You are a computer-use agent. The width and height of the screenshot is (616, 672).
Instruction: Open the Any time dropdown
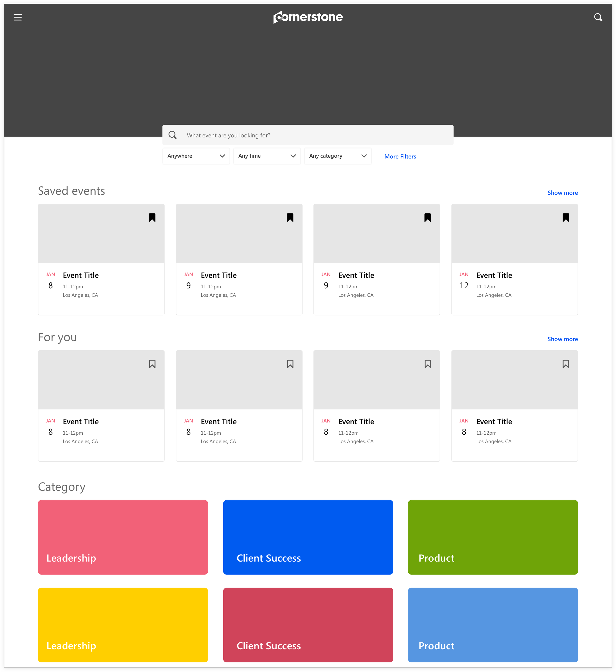coord(267,156)
